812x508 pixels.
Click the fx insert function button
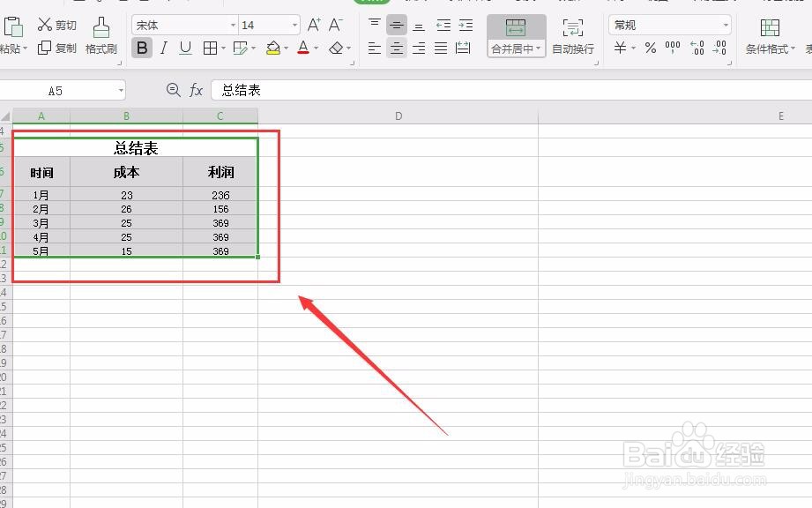[196, 89]
